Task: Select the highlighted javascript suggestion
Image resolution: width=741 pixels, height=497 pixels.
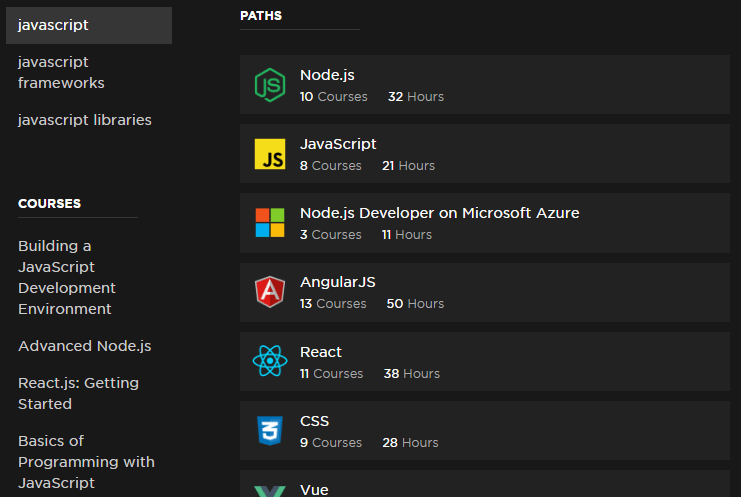Action: (89, 25)
